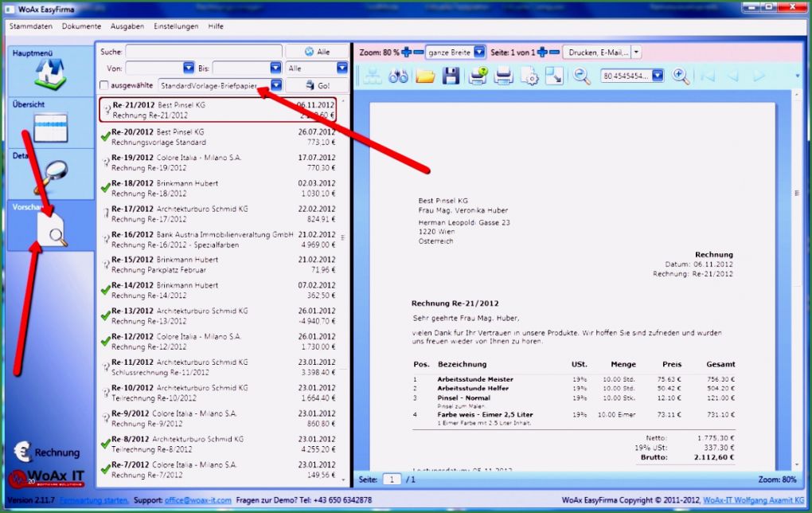
Task: Click the printer icon in preview toolbar
Action: point(503,76)
